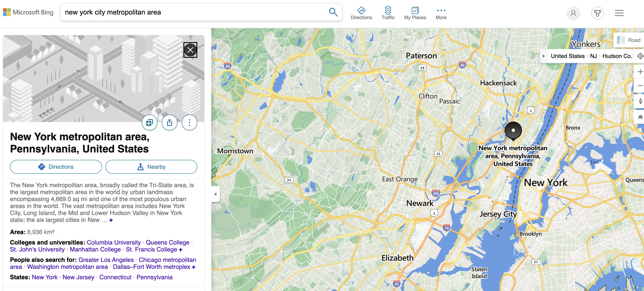Open the Rewards trophy icon

coord(597,13)
